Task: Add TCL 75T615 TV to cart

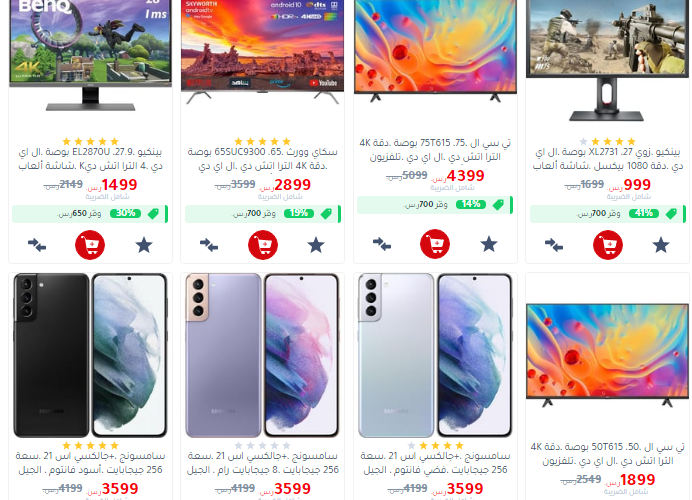Action: coord(435,244)
